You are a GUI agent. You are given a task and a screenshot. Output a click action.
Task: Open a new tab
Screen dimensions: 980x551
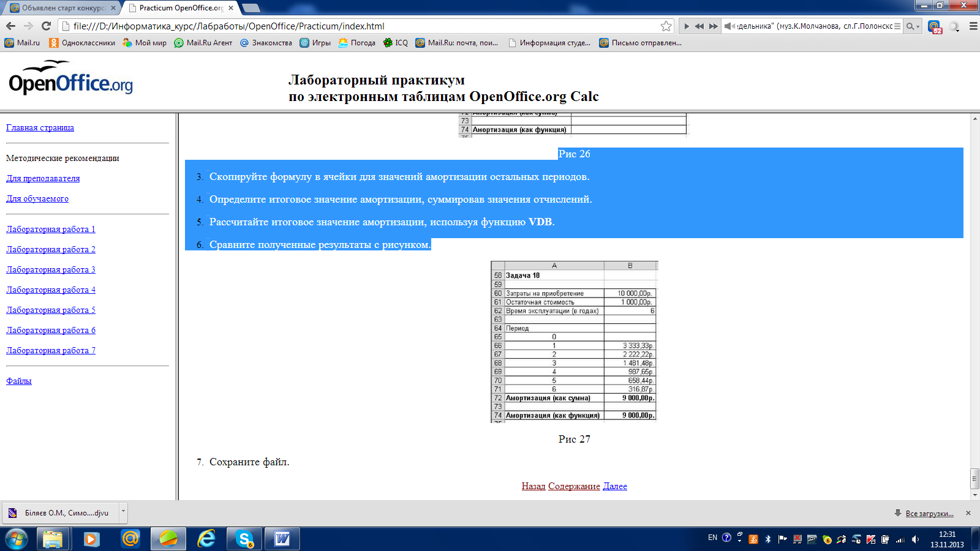pyautogui.click(x=251, y=8)
